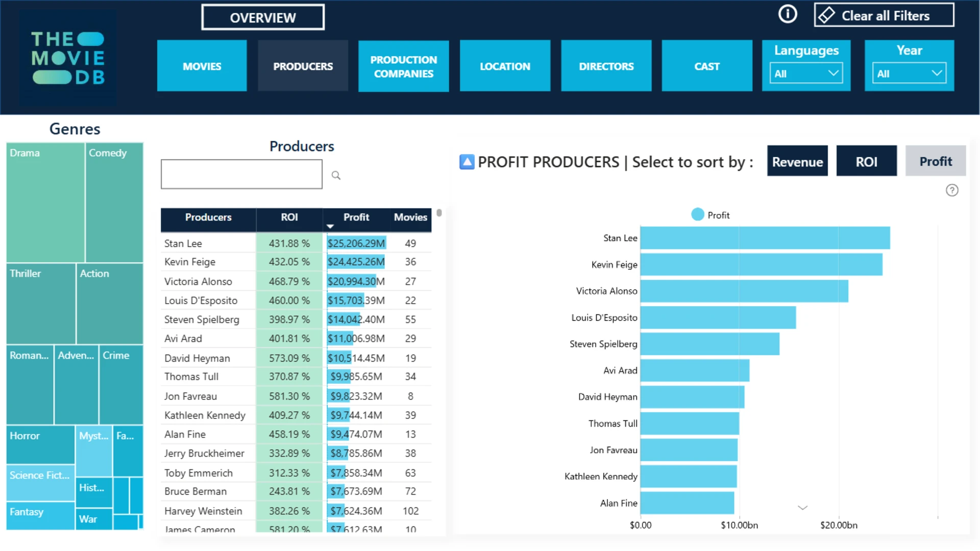Open the Production Companies page

click(404, 66)
